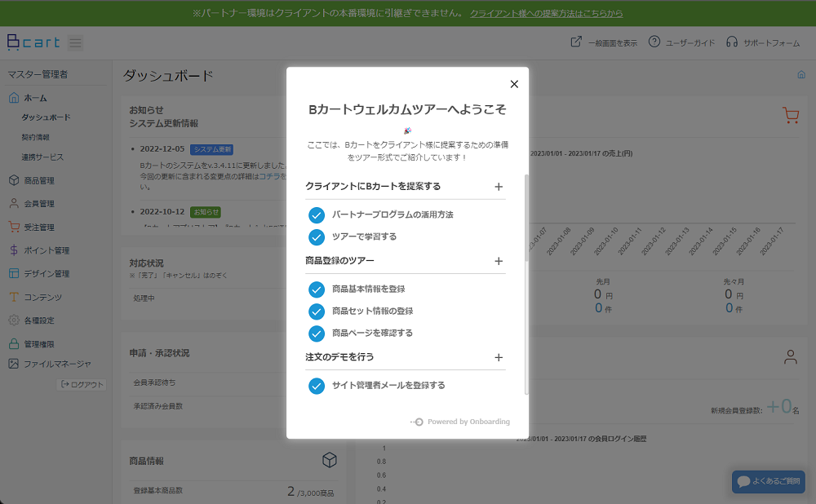Viewport: 816px width, 504px height.
Task: Click Powered by Onboarding link
Action: [460, 422]
